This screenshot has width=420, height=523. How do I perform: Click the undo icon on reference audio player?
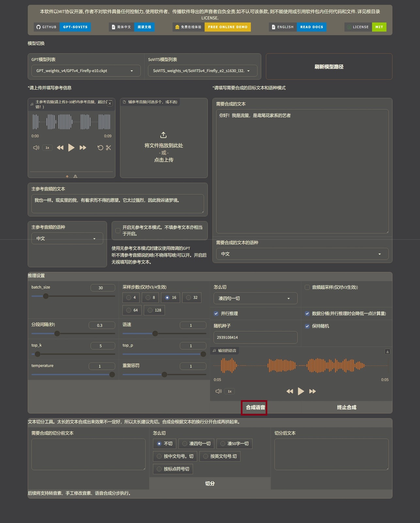tap(100, 148)
